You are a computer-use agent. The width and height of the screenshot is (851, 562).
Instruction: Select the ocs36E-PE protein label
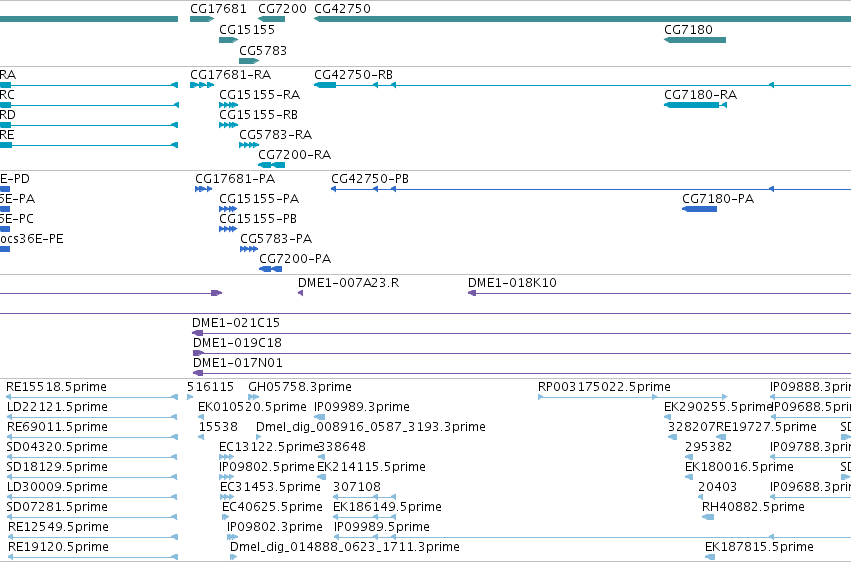pyautogui.click(x=31, y=239)
